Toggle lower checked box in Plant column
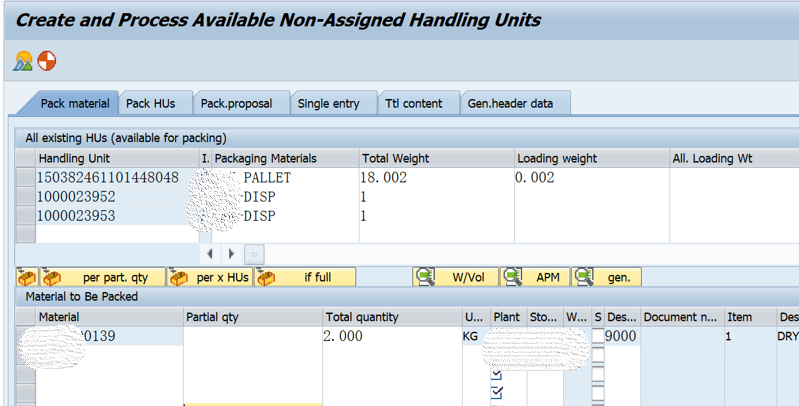The height and width of the screenshot is (406, 799). [497, 393]
